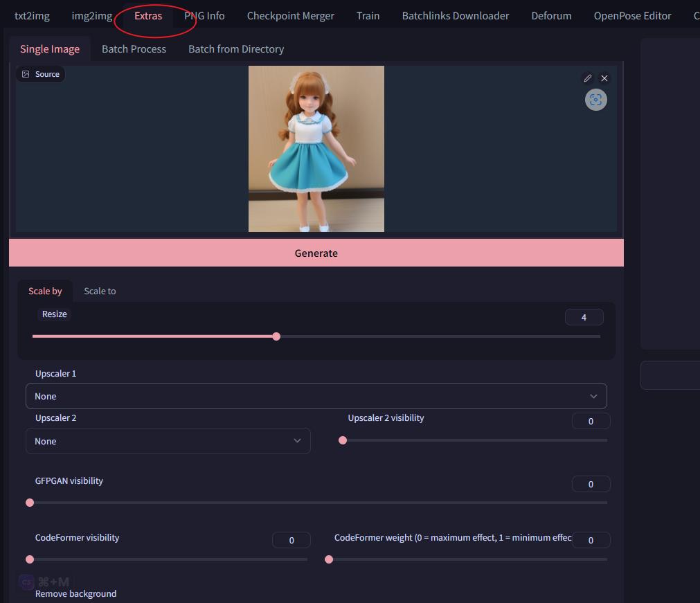This screenshot has height=603, width=700.
Task: Open the Batch from Directory tab
Action: pyautogui.click(x=236, y=49)
